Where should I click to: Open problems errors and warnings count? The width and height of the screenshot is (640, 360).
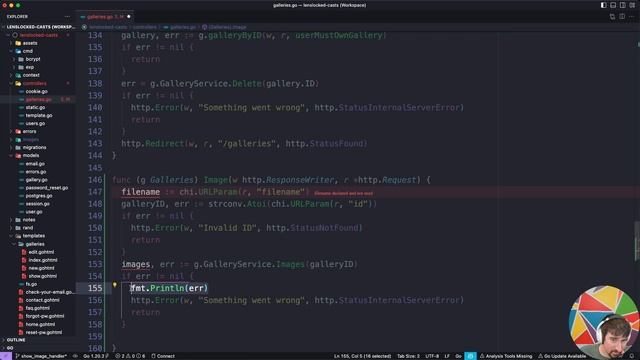130,356
